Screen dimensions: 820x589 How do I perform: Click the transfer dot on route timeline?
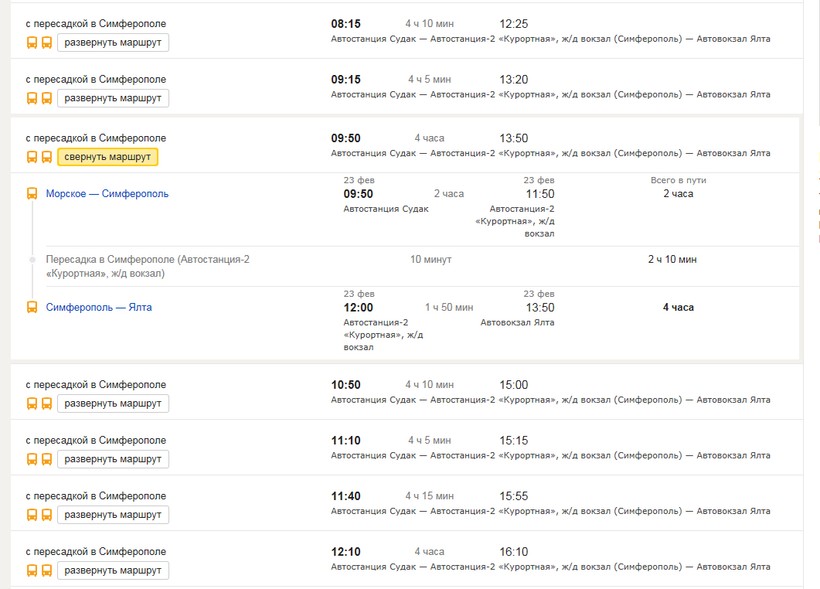[x=32, y=259]
